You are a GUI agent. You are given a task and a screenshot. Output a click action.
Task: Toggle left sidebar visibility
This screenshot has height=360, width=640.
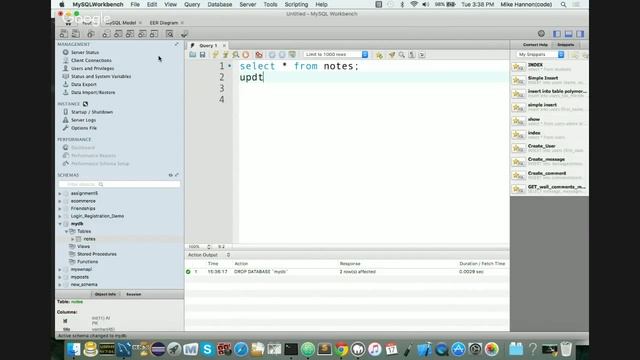tap(557, 34)
